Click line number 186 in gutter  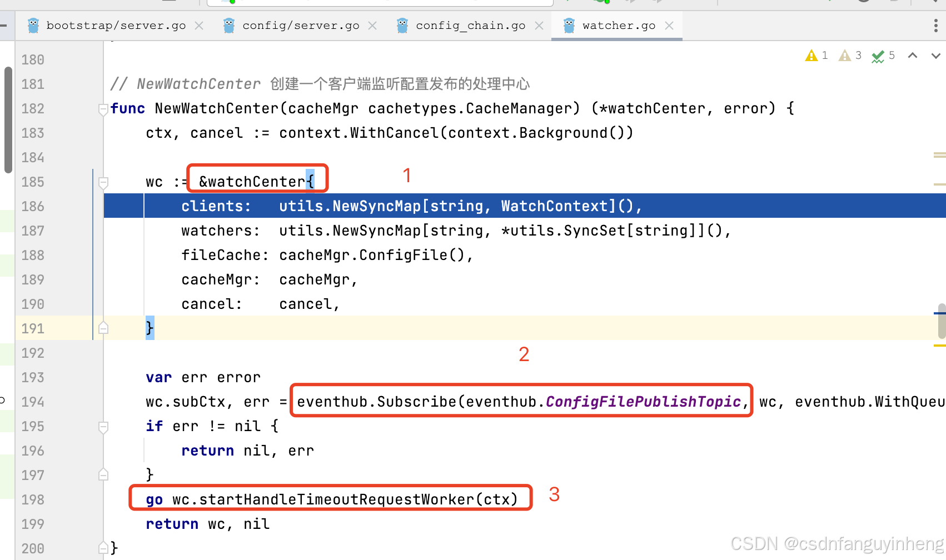pyautogui.click(x=33, y=206)
